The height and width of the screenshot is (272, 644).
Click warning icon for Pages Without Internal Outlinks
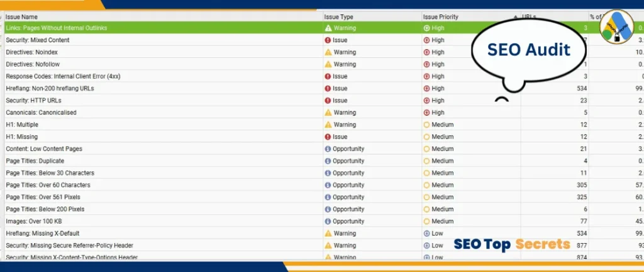(328, 28)
